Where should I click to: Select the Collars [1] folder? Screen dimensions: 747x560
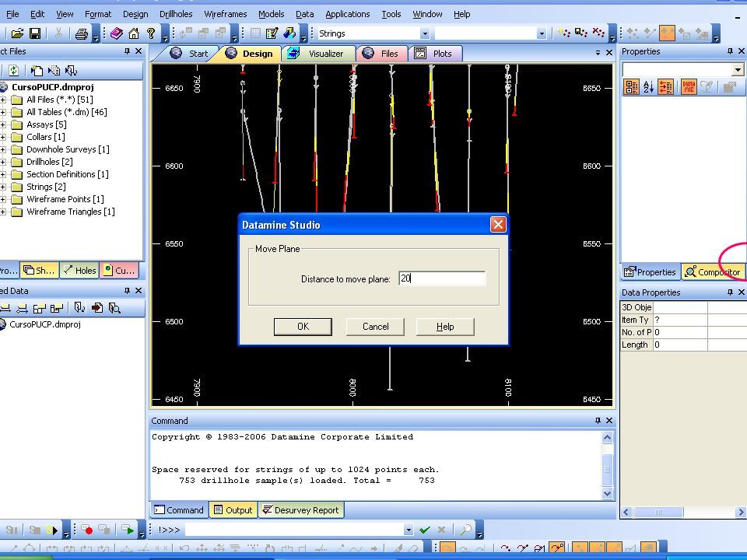pos(46,137)
